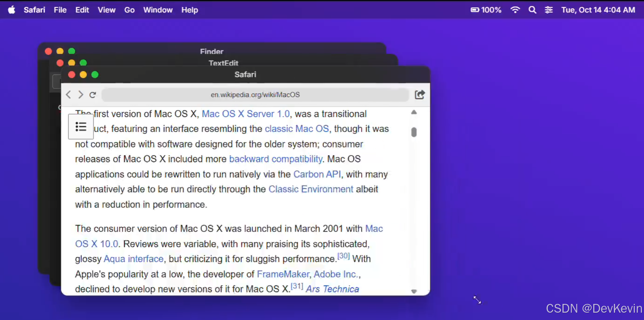This screenshot has width=644, height=320.
Task: Close the TextEdit window
Action: tap(60, 63)
